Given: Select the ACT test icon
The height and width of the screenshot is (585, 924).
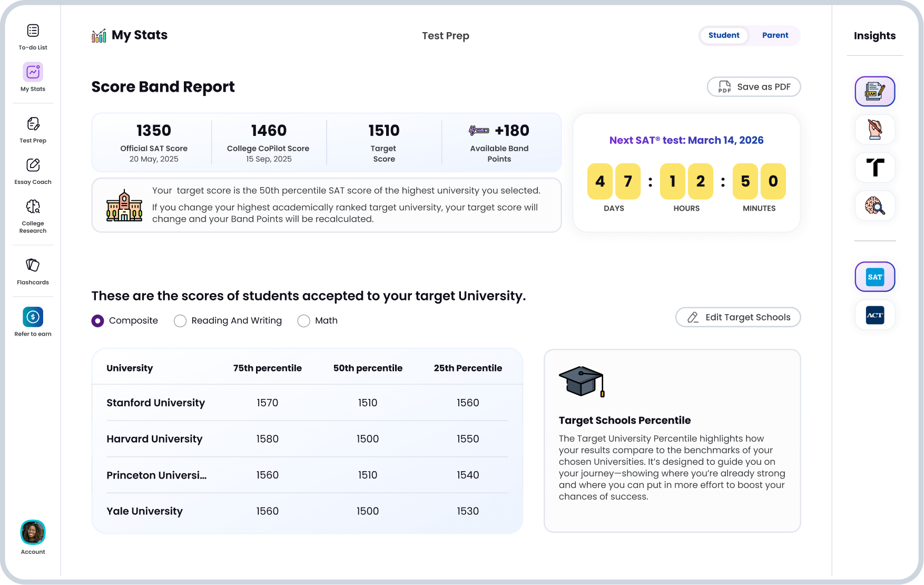Looking at the screenshot, I should (x=874, y=315).
